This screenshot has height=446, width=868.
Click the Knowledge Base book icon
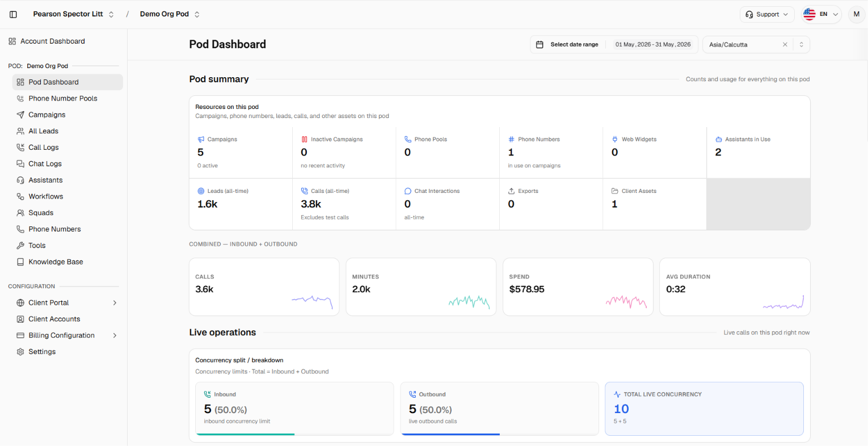[20, 262]
